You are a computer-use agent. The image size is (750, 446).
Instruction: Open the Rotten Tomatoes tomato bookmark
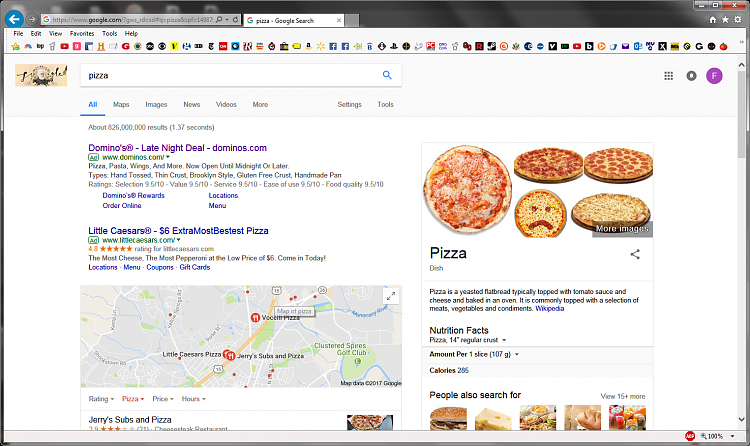click(723, 46)
